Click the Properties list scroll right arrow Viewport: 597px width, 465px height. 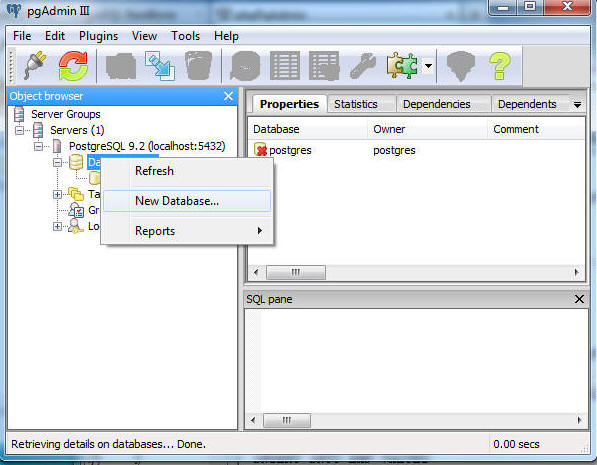coord(577,272)
